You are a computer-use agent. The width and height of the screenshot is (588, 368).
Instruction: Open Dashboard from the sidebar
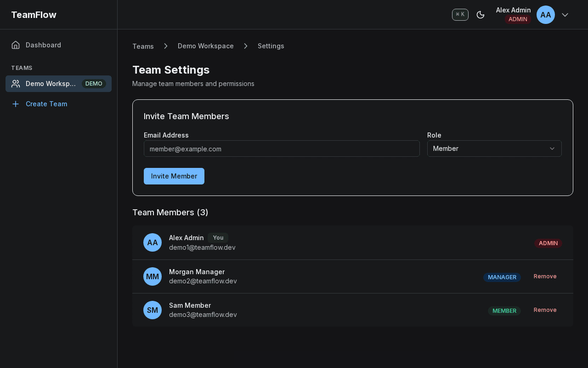pyautogui.click(x=43, y=45)
